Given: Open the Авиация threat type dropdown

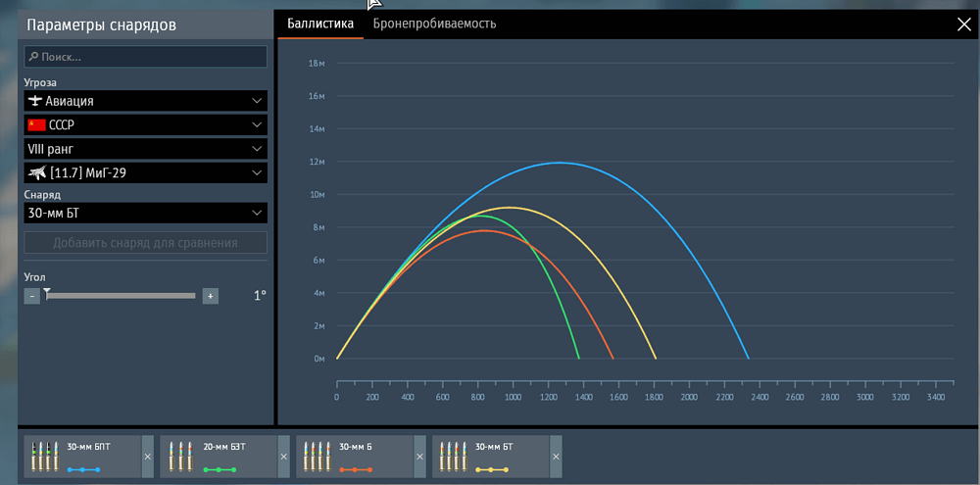Looking at the screenshot, I should point(145,101).
